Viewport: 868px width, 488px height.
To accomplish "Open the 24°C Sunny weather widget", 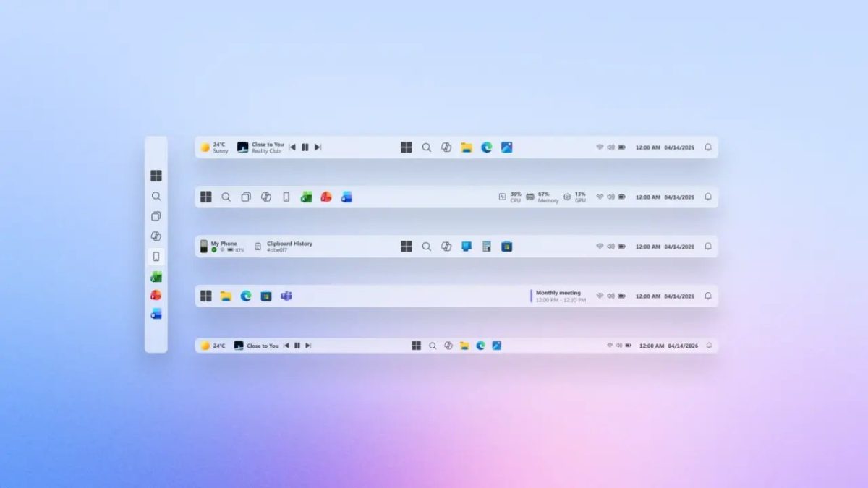I will point(214,147).
